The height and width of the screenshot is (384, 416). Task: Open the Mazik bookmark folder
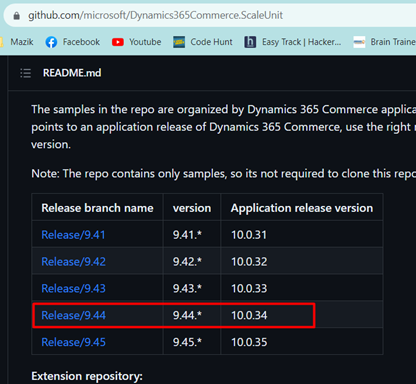pyautogui.click(x=17, y=42)
